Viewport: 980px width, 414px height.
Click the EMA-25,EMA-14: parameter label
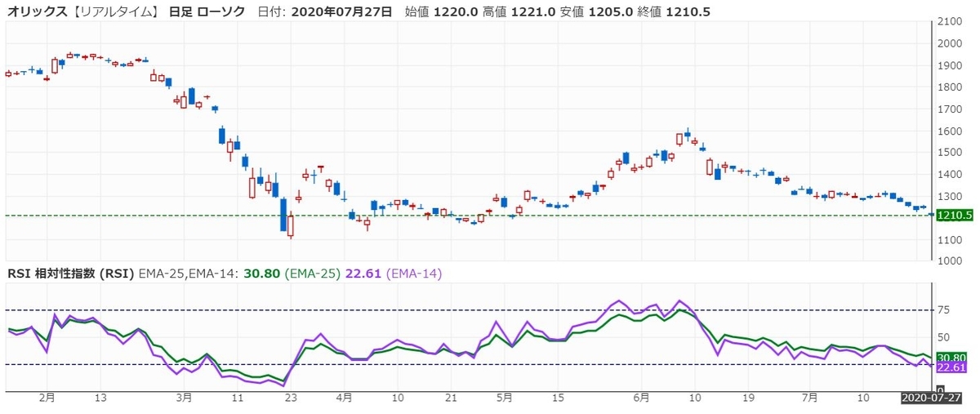pyautogui.click(x=189, y=274)
